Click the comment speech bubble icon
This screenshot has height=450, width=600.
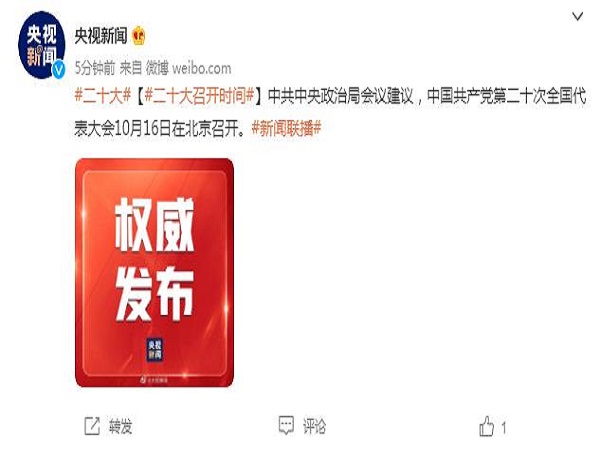(286, 425)
